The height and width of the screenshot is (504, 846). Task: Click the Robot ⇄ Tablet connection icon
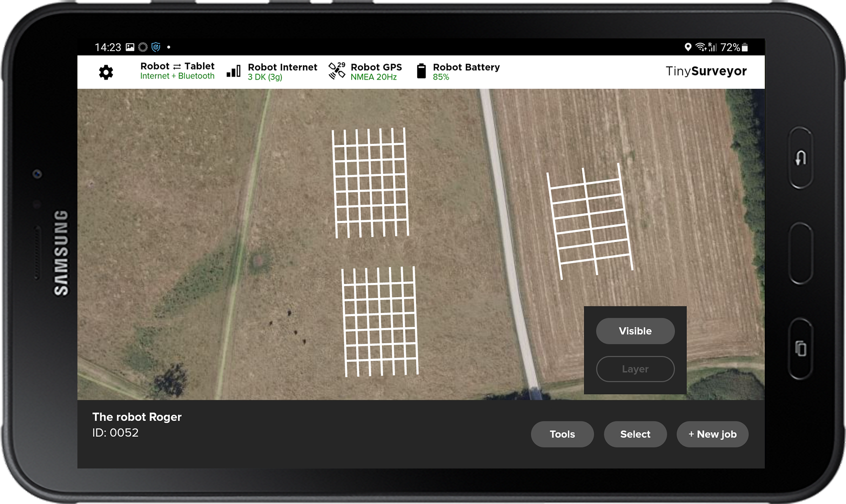pos(177,66)
